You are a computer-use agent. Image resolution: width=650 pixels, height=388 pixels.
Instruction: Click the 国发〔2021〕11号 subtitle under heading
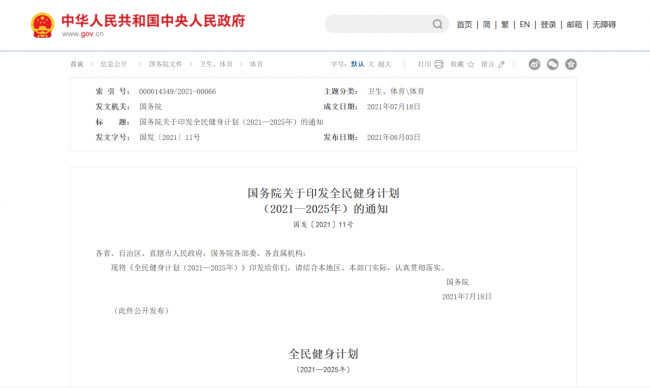[323, 225]
